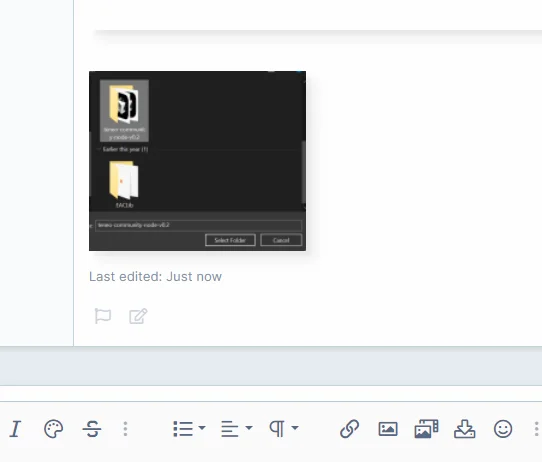Insert a hyperlink
The height and width of the screenshot is (462, 542).
pyautogui.click(x=349, y=429)
